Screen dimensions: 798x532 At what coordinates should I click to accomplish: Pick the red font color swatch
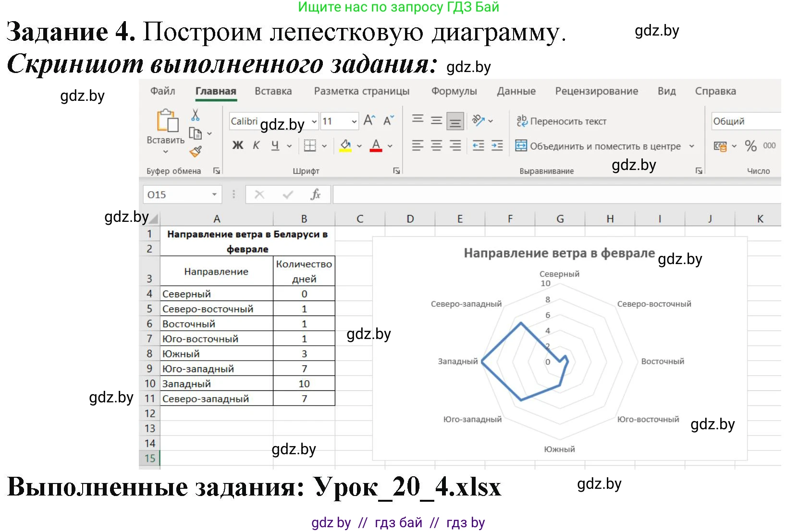coord(376,146)
